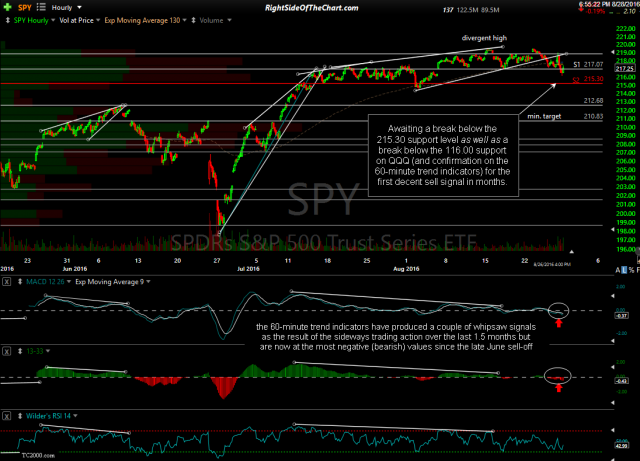Click the -0.43 value tag in 13-33 pane

tap(622, 381)
